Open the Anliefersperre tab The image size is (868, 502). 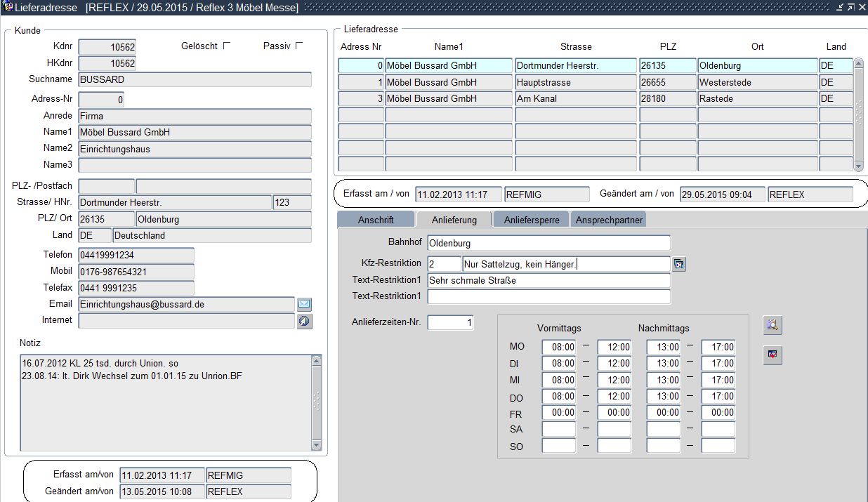coord(531,220)
